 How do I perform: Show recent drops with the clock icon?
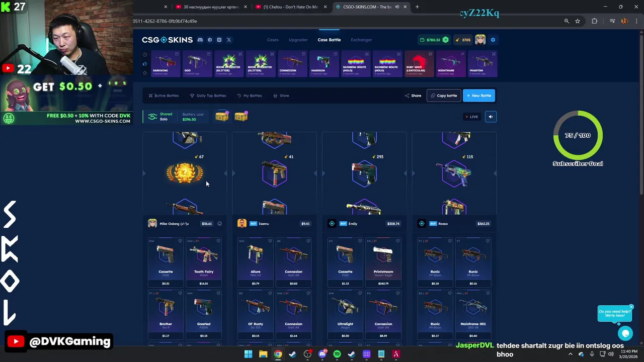coord(145,55)
